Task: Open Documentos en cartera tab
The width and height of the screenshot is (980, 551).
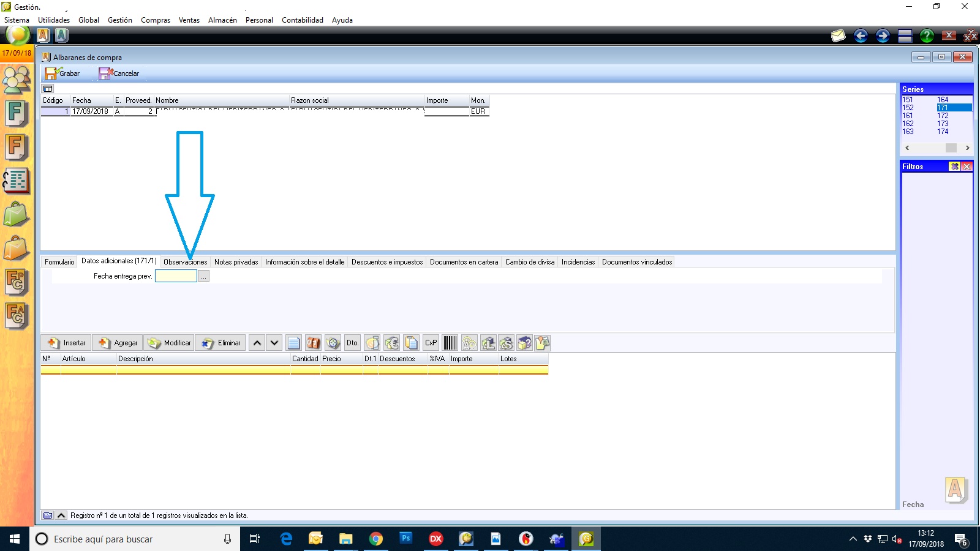Action: [464, 262]
